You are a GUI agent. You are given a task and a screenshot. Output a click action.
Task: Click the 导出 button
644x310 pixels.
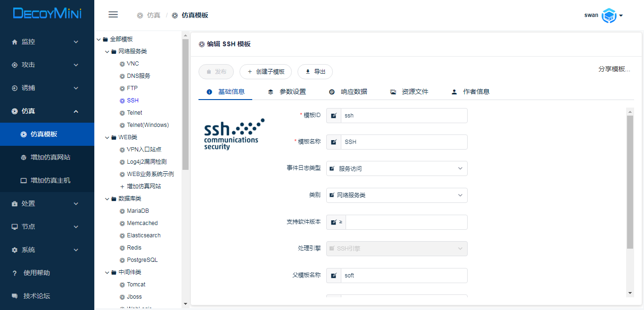(x=315, y=72)
